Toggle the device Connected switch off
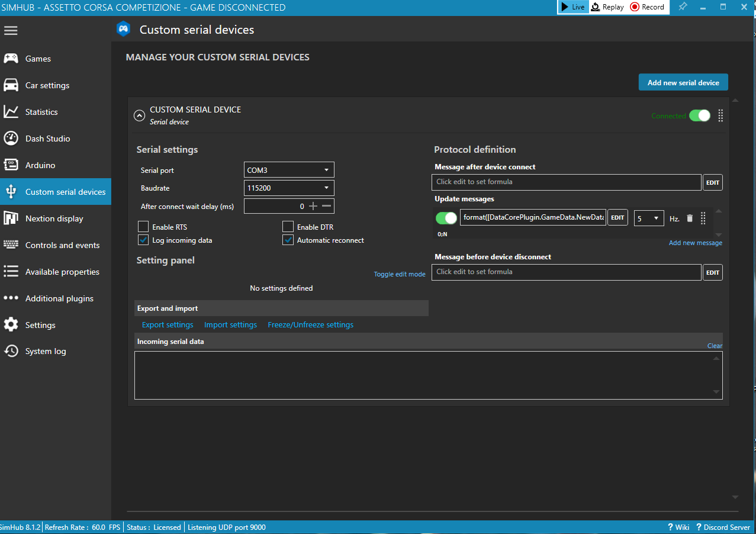 [700, 115]
